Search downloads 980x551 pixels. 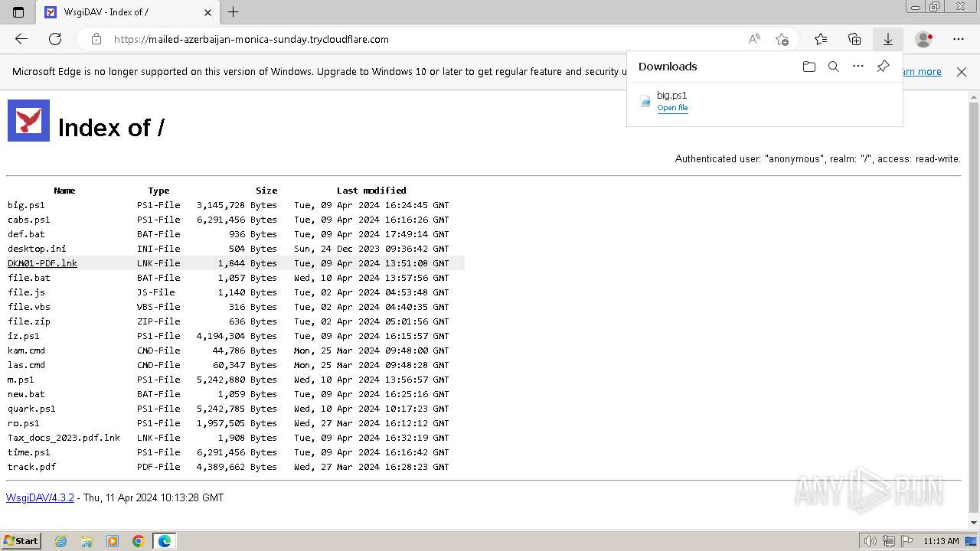pyautogui.click(x=834, y=67)
